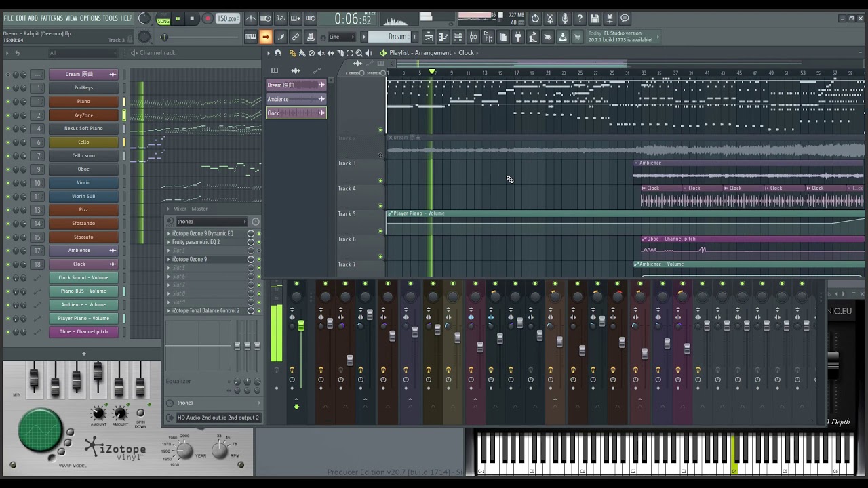
Task: Enable the typing keyboard to piano icon
Action: pyautogui.click(x=251, y=37)
